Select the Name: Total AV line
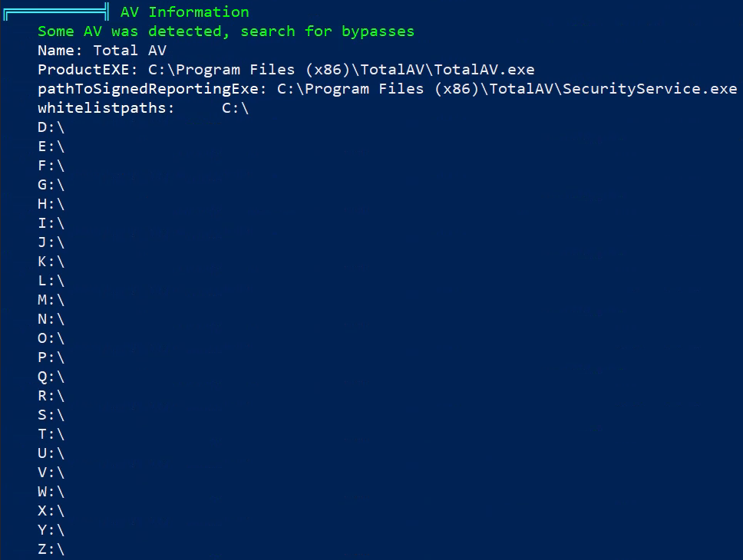This screenshot has height=560, width=743. click(x=102, y=50)
